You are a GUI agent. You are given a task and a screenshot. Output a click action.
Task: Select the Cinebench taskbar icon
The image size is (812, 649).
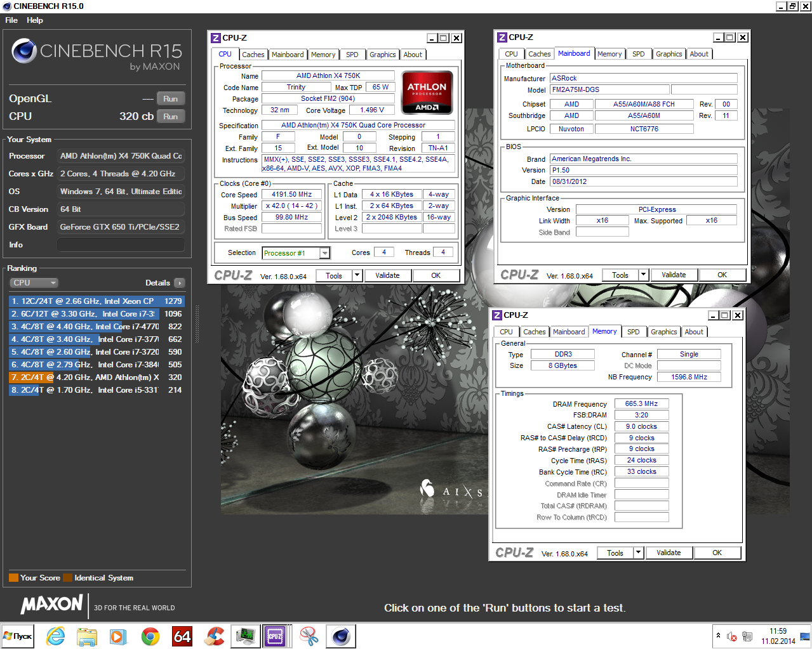pyautogui.click(x=341, y=636)
